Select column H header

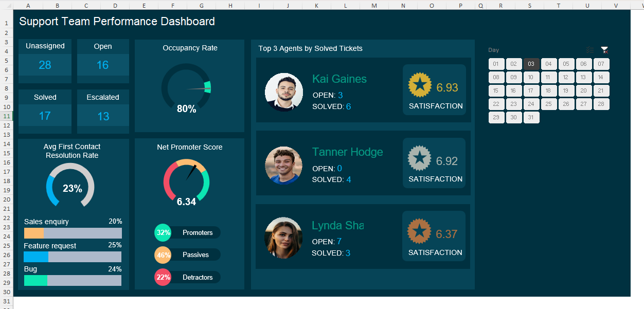[x=230, y=5]
